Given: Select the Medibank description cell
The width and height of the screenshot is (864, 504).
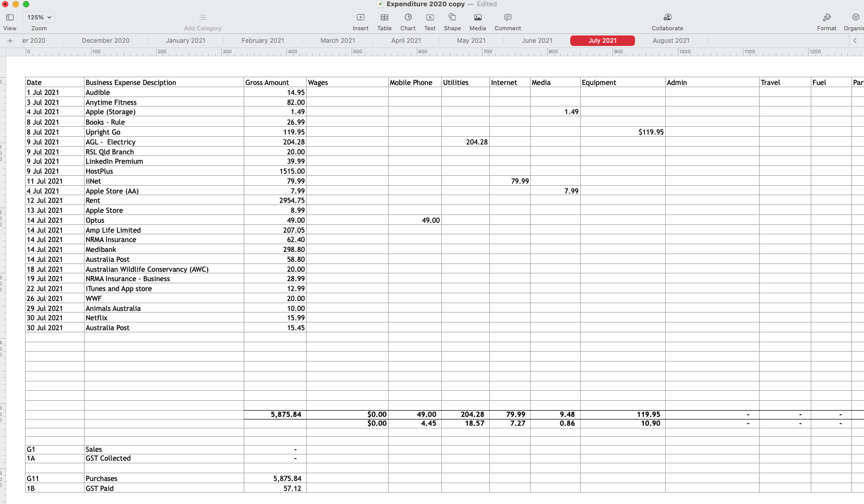Looking at the screenshot, I should click(164, 249).
